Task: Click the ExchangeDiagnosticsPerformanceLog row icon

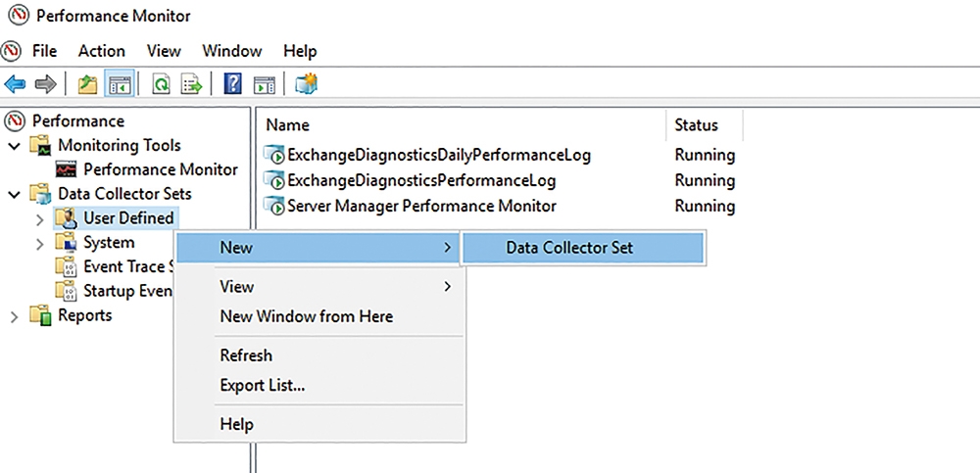Action: [x=273, y=180]
